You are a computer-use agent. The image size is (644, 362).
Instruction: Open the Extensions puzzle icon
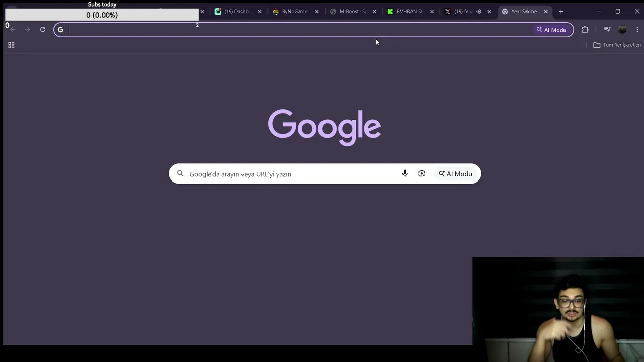click(x=585, y=30)
